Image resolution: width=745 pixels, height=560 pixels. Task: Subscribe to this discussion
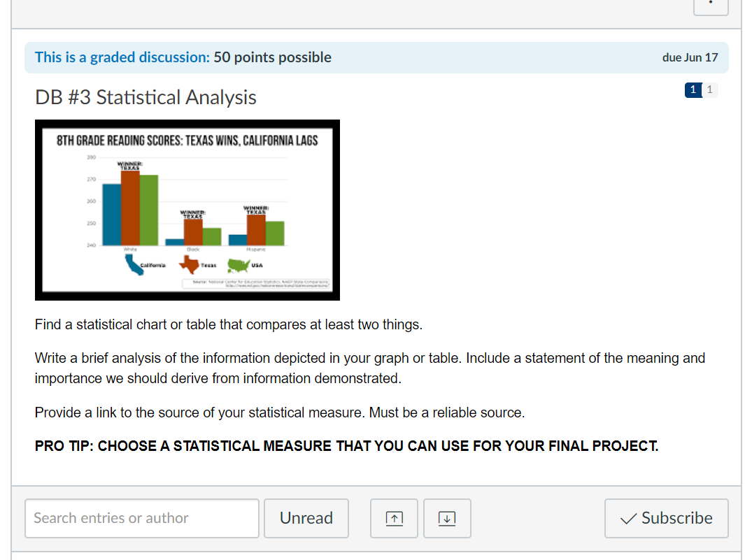point(666,518)
